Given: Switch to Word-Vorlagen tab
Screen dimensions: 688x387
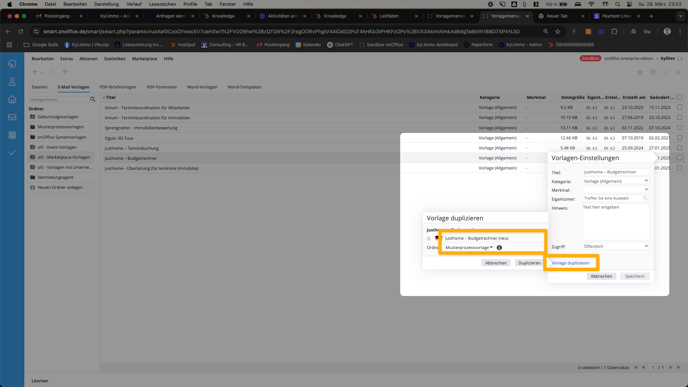Looking at the screenshot, I should (202, 87).
